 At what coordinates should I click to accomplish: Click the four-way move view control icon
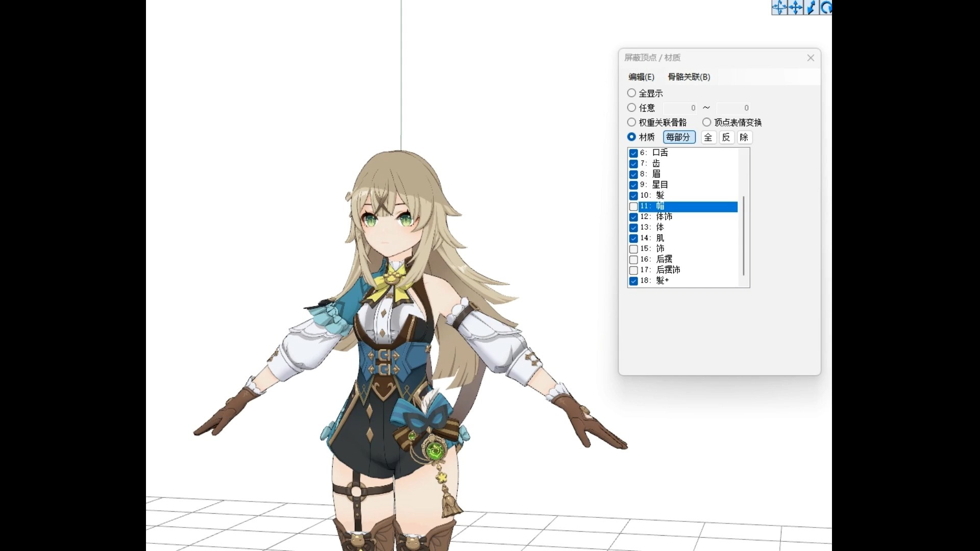(795, 7)
